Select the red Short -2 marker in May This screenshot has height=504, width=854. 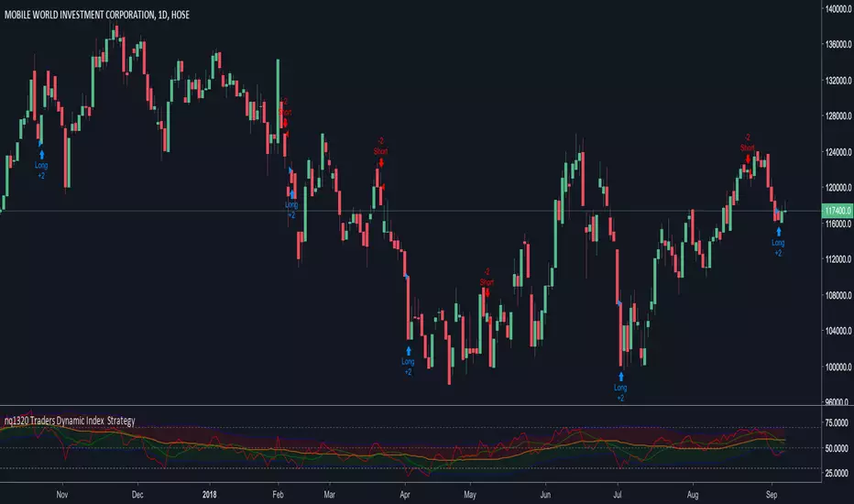click(487, 283)
